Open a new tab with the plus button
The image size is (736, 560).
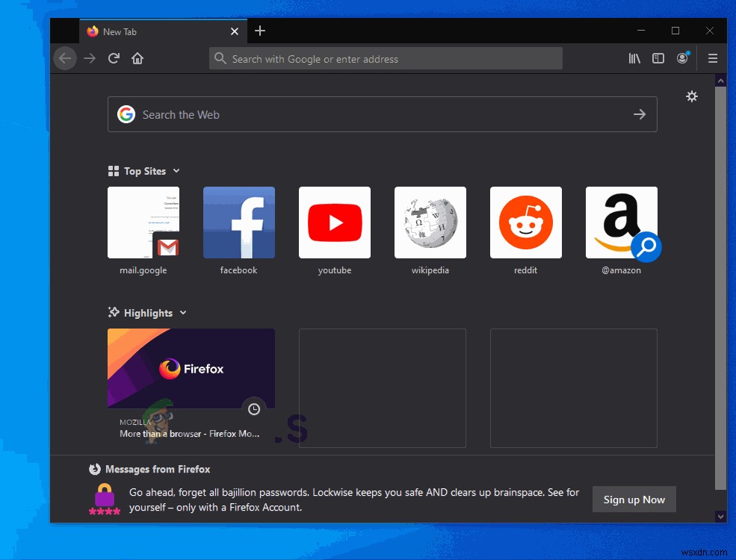click(x=260, y=31)
